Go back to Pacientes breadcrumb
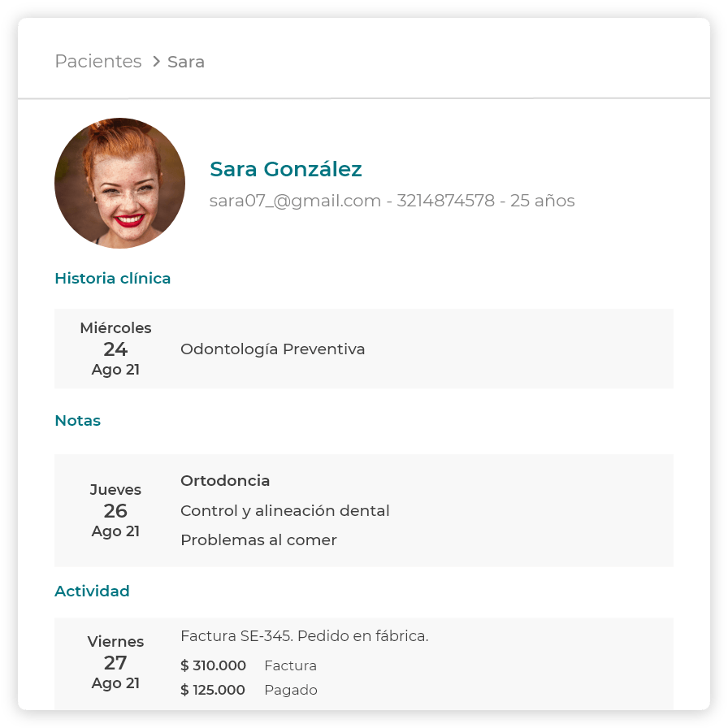The width and height of the screenshot is (728, 728). [x=97, y=62]
